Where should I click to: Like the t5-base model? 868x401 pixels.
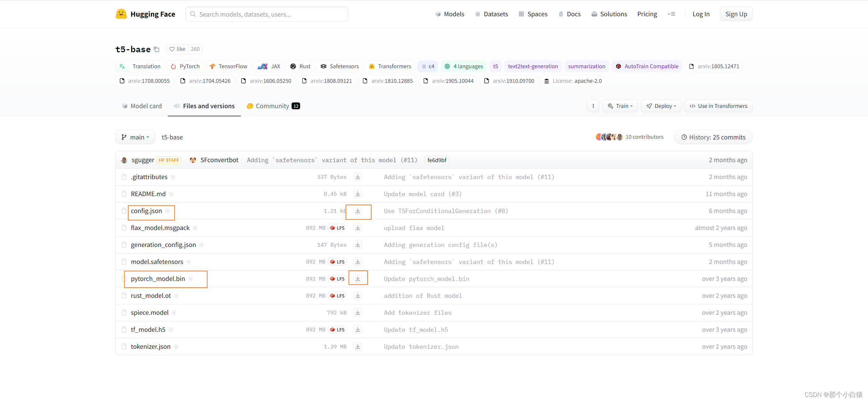click(x=177, y=49)
